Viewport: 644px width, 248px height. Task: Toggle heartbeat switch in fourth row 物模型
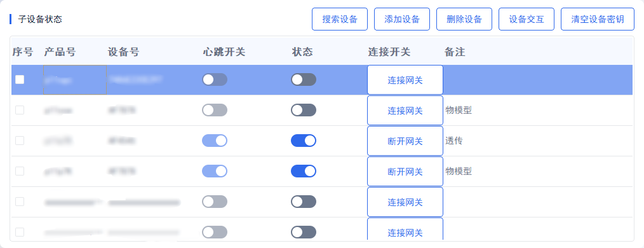[215, 171]
